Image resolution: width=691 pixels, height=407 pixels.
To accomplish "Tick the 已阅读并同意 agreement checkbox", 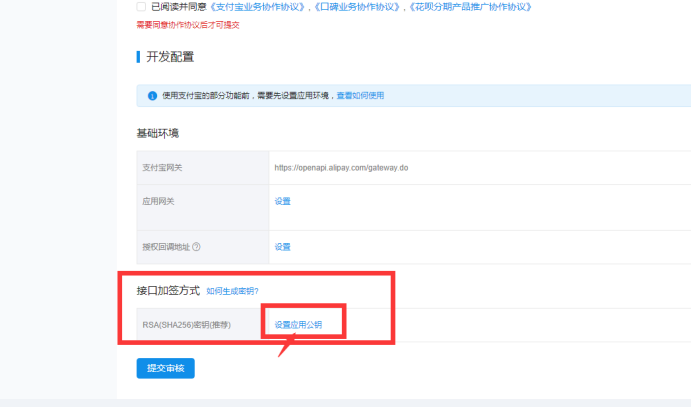I will coord(141,7).
